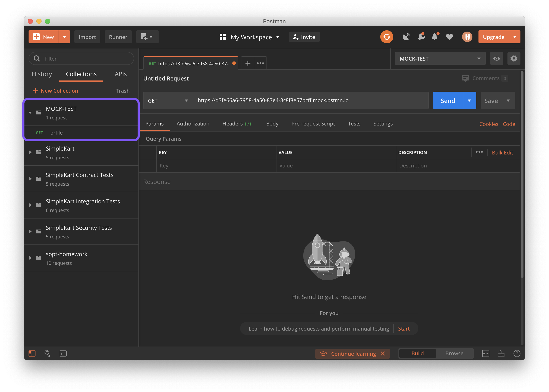Click the heart icon in header
This screenshot has width=549, height=392.
click(x=449, y=37)
